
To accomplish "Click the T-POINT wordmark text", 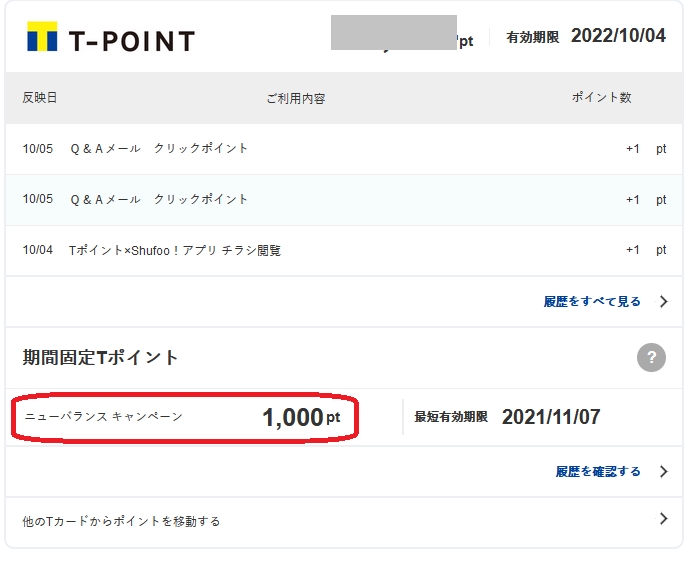I will [131, 41].
